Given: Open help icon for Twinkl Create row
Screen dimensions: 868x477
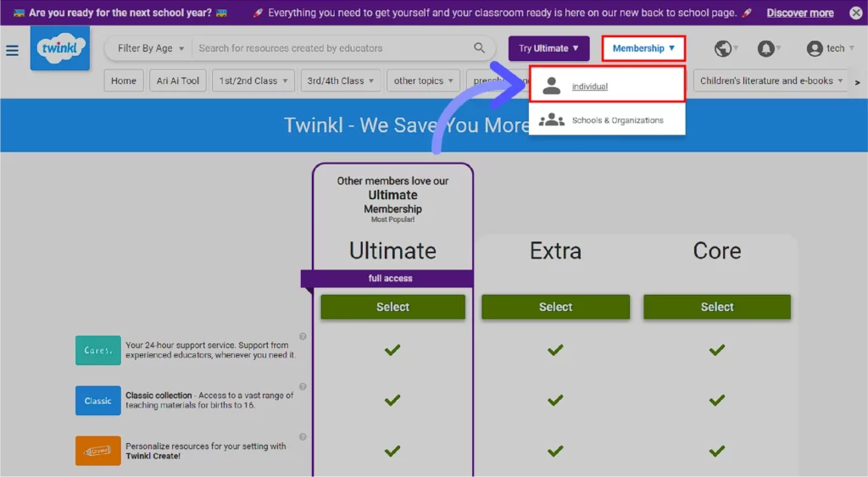Looking at the screenshot, I should (303, 437).
